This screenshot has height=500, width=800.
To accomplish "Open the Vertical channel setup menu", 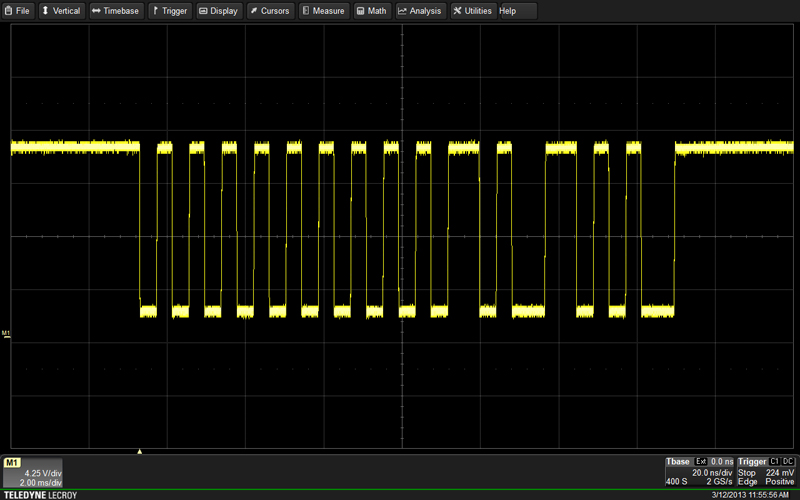I will 60,11.
